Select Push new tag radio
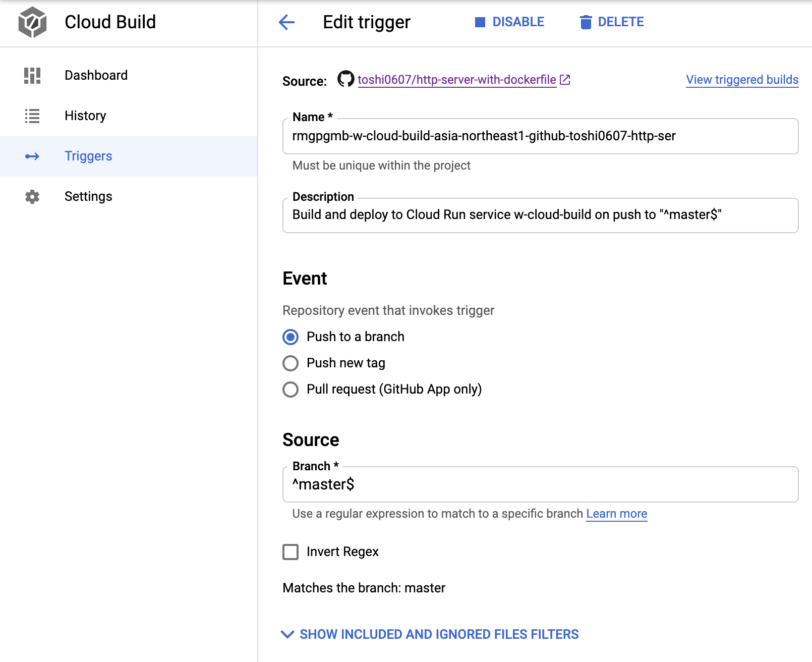Viewport: 812px width, 662px height. coord(291,363)
